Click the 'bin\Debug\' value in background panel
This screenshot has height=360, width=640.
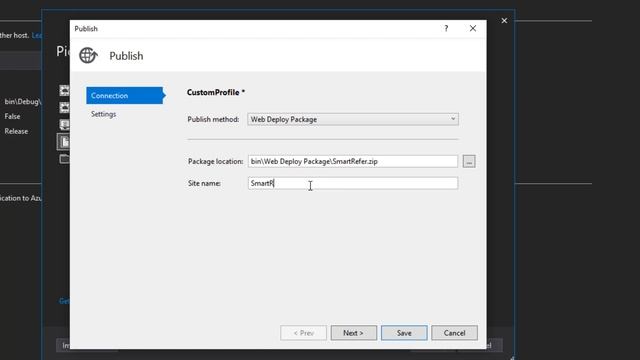tap(23, 102)
